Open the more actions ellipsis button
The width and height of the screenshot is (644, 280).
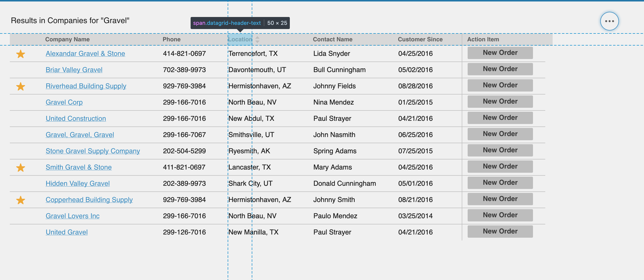(609, 21)
